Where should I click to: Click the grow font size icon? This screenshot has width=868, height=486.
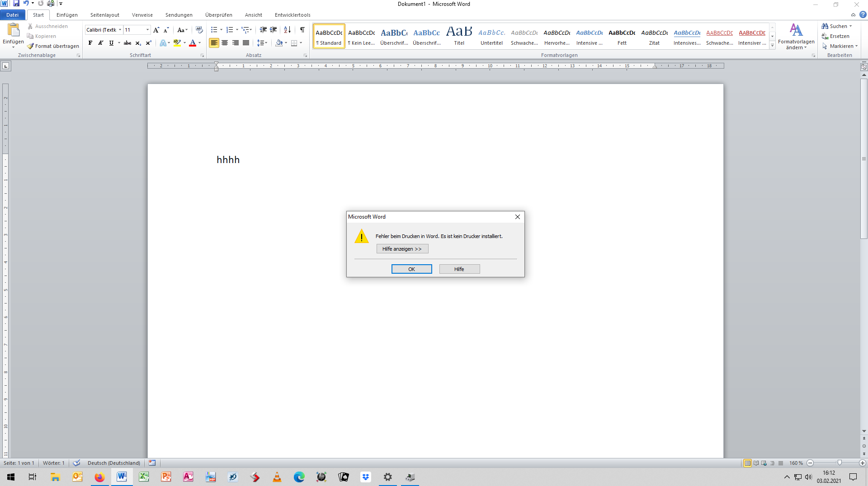[156, 30]
